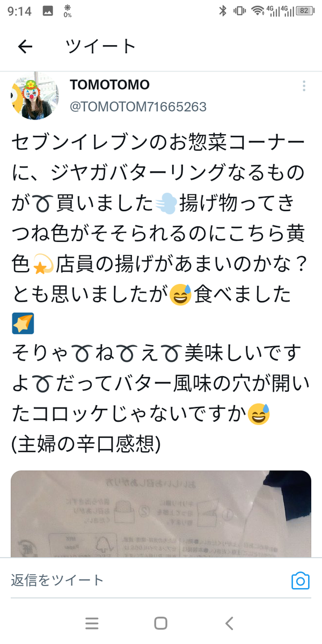322x644 pixels.
Task: Tap the TOMOTOMO display name
Action: pyautogui.click(x=109, y=85)
